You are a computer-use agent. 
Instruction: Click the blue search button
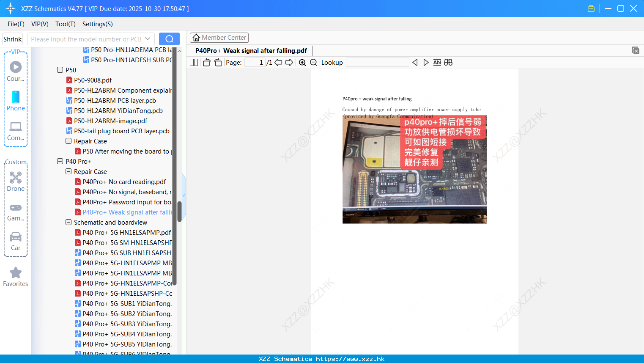169,39
